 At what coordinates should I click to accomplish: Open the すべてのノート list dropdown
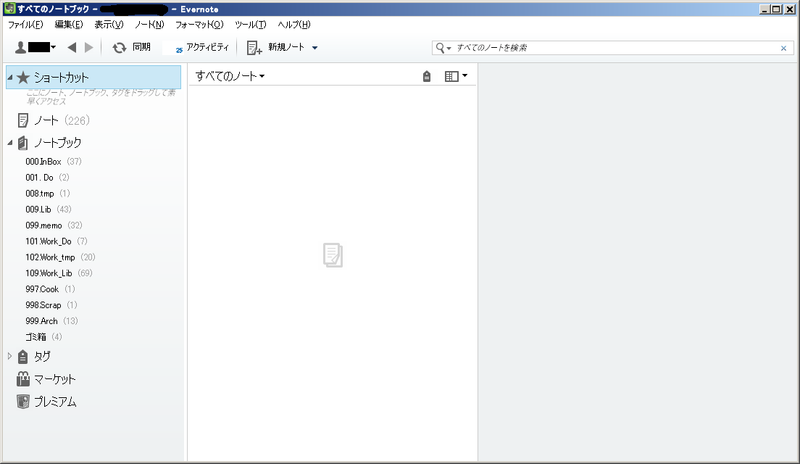tap(230, 76)
